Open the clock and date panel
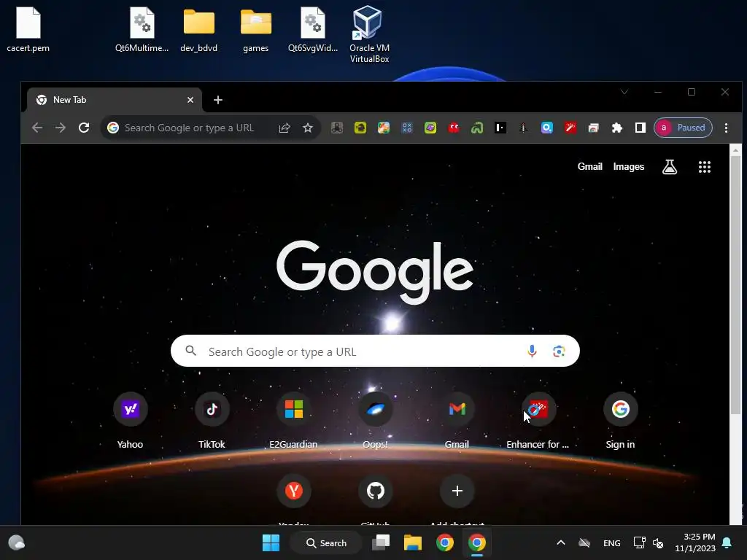 [695, 542]
